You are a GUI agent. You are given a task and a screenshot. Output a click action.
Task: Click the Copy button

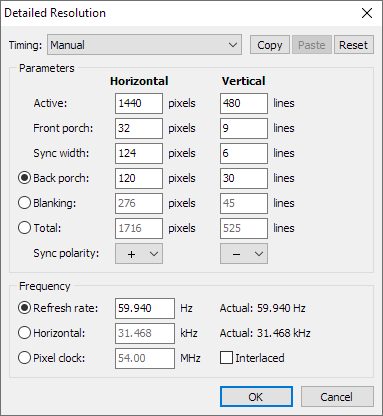[270, 45]
